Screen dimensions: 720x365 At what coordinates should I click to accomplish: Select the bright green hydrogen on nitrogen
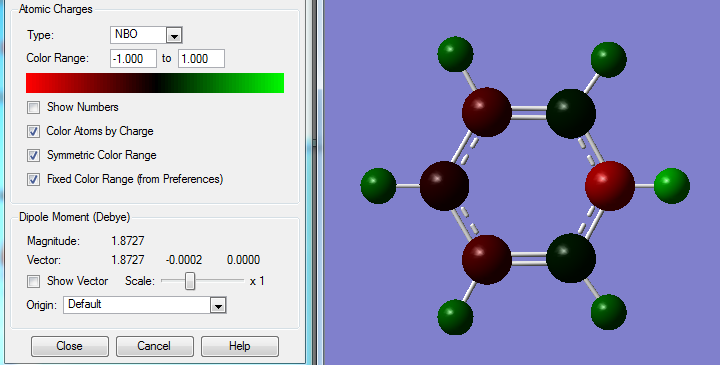click(x=672, y=186)
